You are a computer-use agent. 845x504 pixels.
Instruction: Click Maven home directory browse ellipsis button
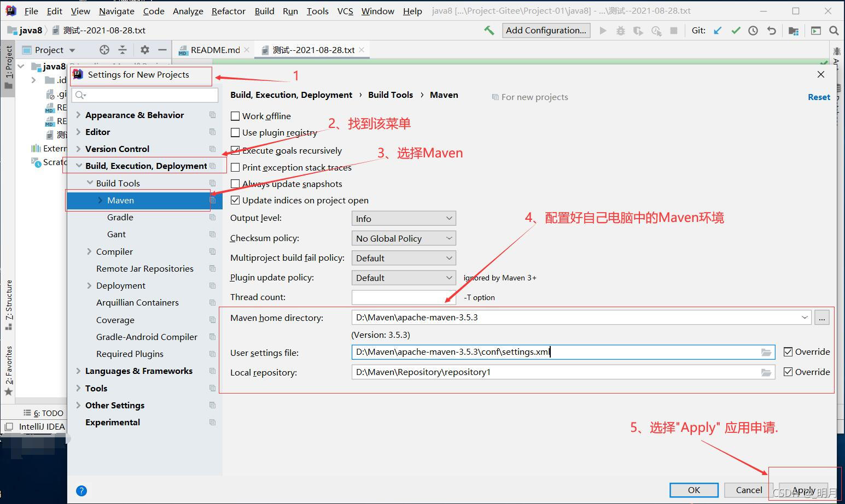pyautogui.click(x=822, y=317)
